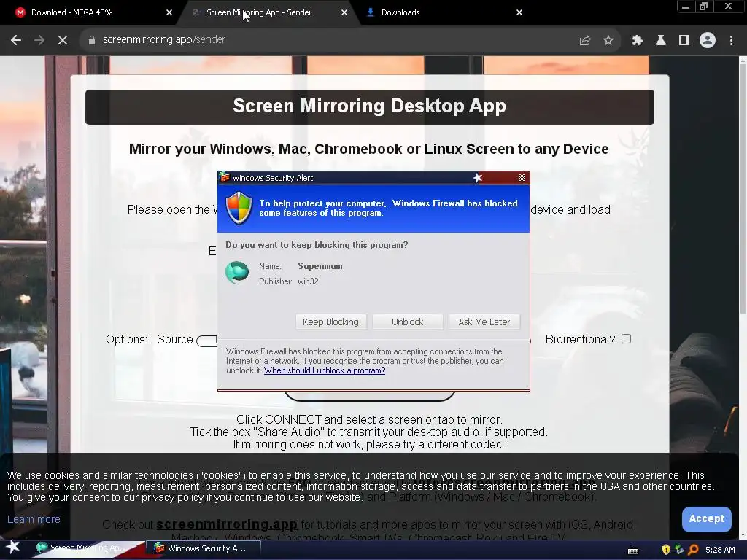Accept the cookie consent banner
Image resolution: width=747 pixels, height=560 pixels.
(706, 519)
